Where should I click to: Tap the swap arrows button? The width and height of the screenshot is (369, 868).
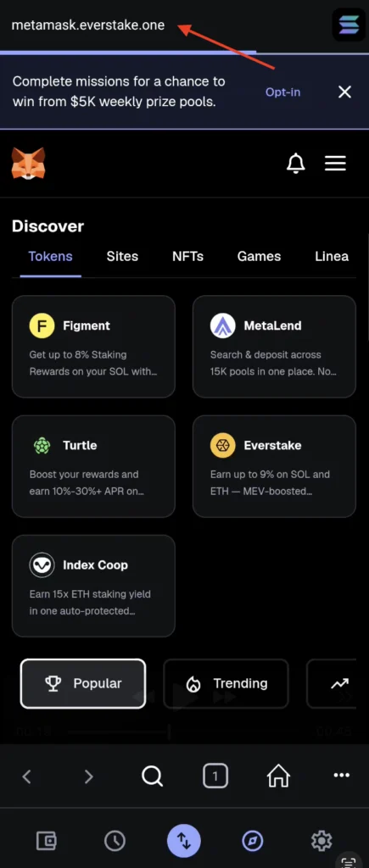click(x=184, y=841)
